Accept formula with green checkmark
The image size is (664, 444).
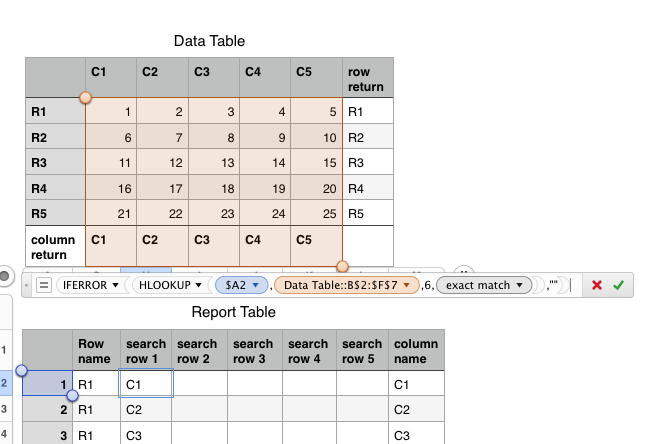(619, 285)
